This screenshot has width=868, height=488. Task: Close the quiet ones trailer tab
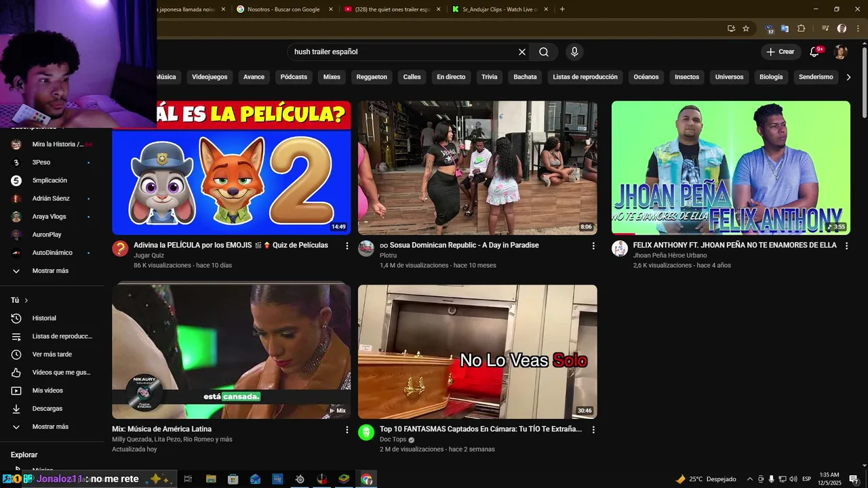click(439, 9)
